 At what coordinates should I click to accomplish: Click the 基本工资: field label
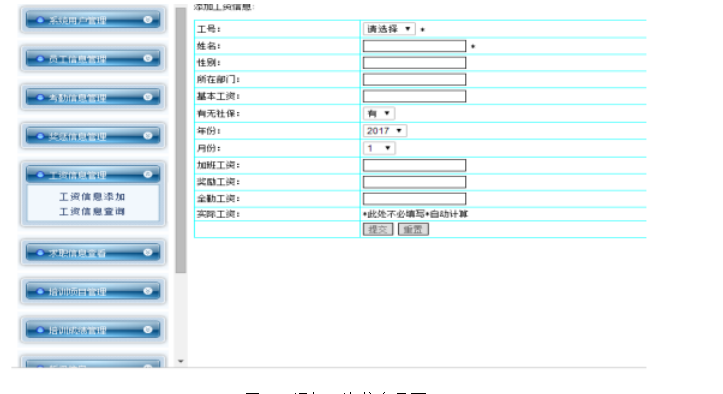pyautogui.click(x=218, y=96)
